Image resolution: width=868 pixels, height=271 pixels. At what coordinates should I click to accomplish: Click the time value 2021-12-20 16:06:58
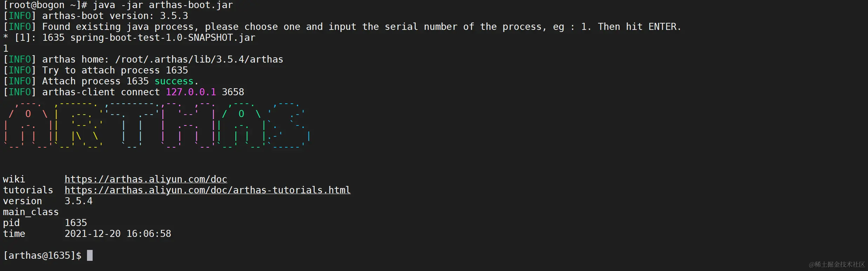tap(118, 234)
